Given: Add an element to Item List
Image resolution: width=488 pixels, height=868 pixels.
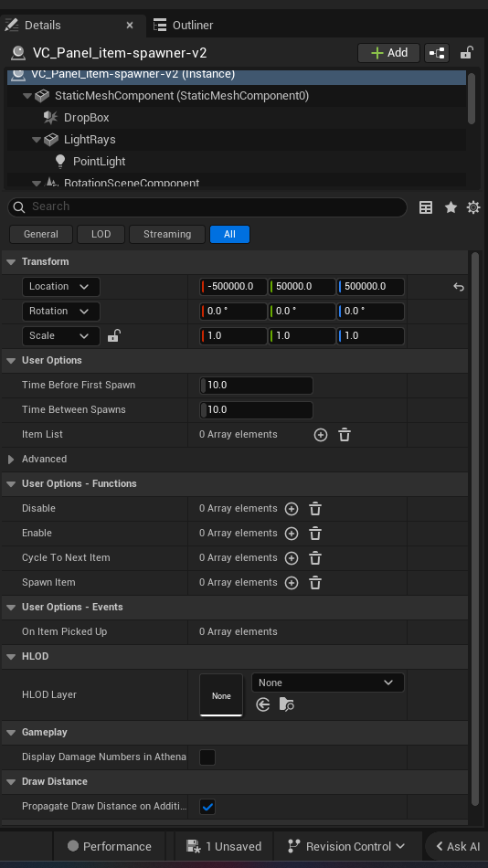Looking at the screenshot, I should click(321, 435).
